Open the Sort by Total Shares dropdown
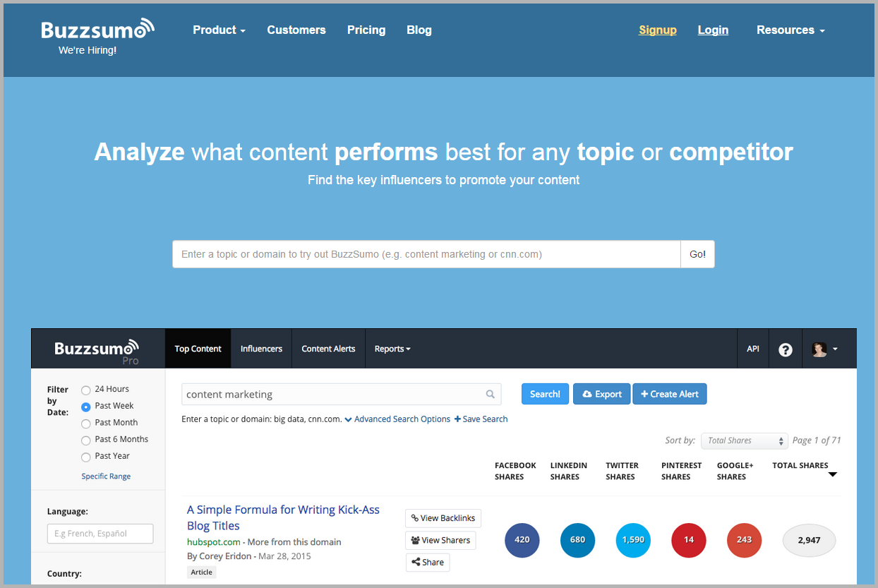 (x=744, y=440)
